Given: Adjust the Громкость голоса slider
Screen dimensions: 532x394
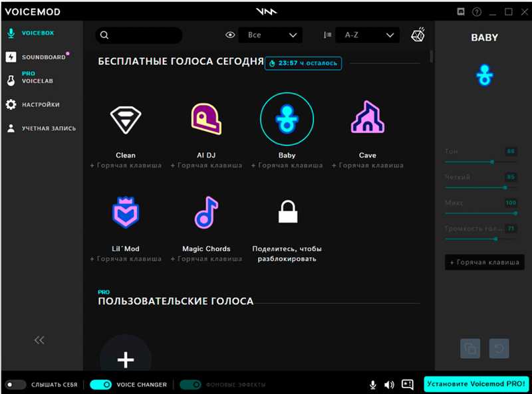Looking at the screenshot, I should click(481, 239).
